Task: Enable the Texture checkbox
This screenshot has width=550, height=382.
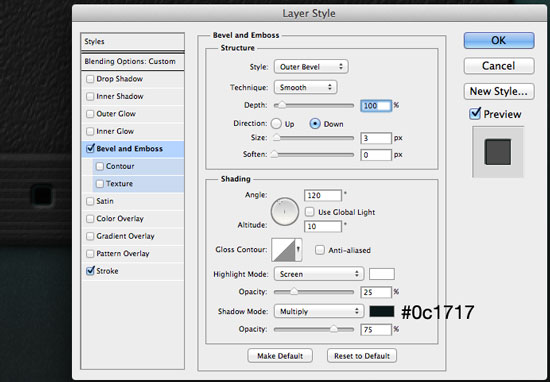Action: pyautogui.click(x=100, y=184)
